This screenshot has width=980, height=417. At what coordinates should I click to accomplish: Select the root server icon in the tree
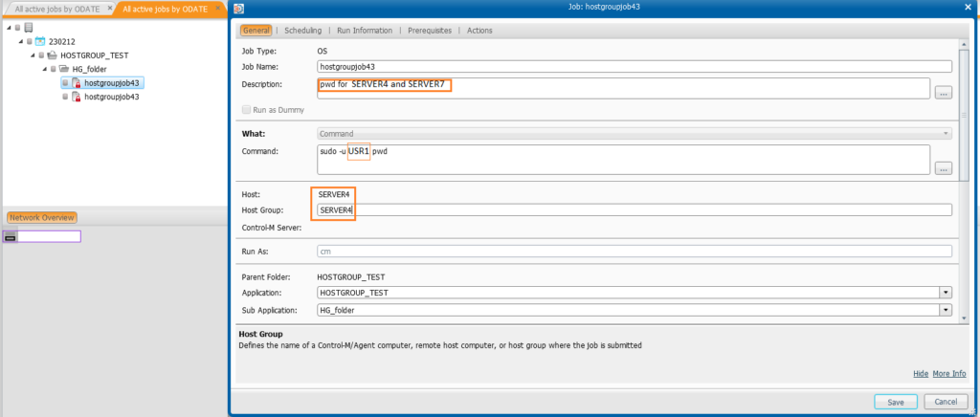tap(28, 28)
